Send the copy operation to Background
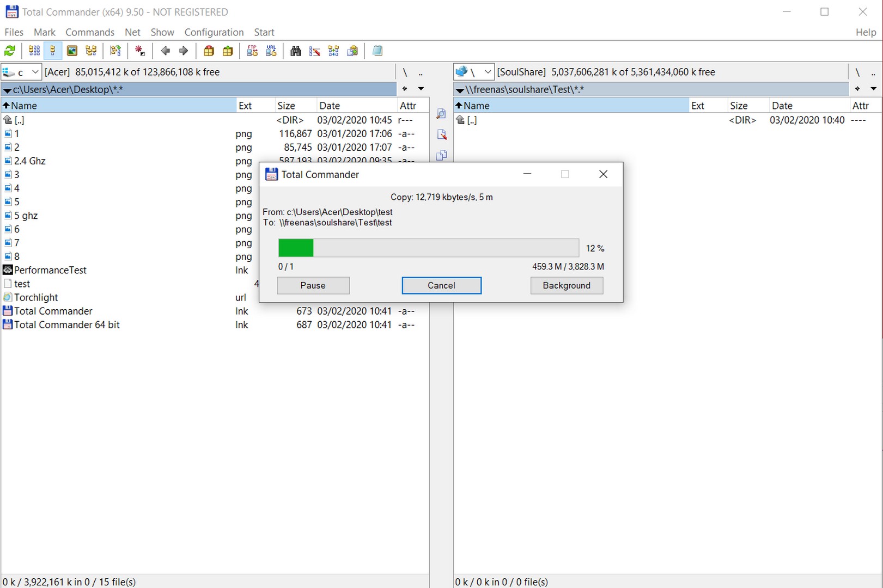 (x=567, y=285)
